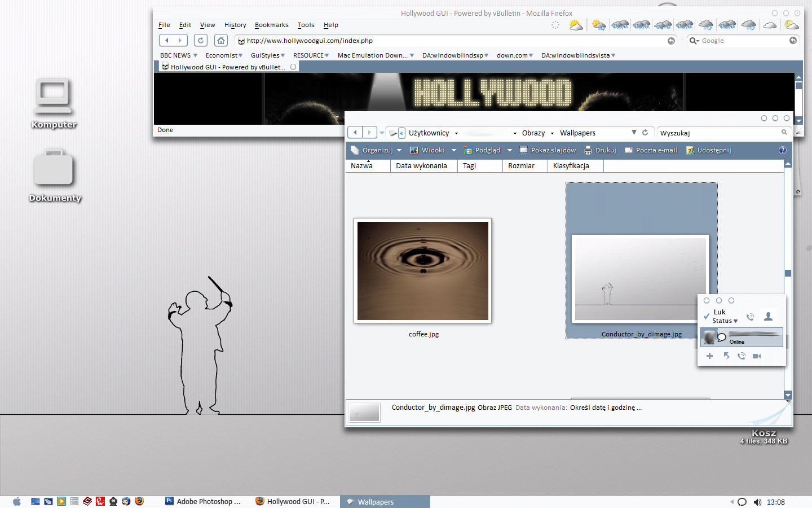Viewport: 812px width, 508px height.
Task: Click the go arrow in the URL bar
Action: point(671,41)
